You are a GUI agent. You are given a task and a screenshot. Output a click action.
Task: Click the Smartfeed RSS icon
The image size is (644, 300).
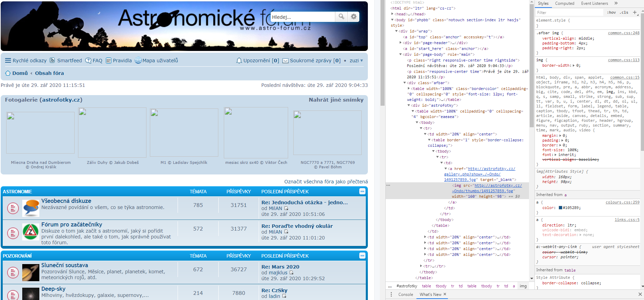(52, 61)
